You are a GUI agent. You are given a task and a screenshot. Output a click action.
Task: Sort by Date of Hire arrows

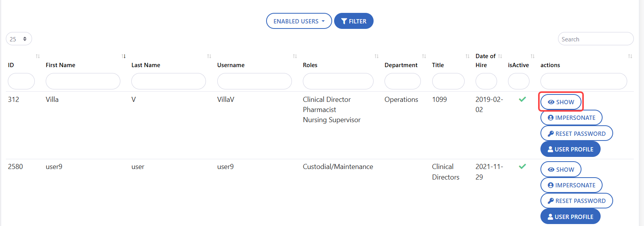coord(500,56)
